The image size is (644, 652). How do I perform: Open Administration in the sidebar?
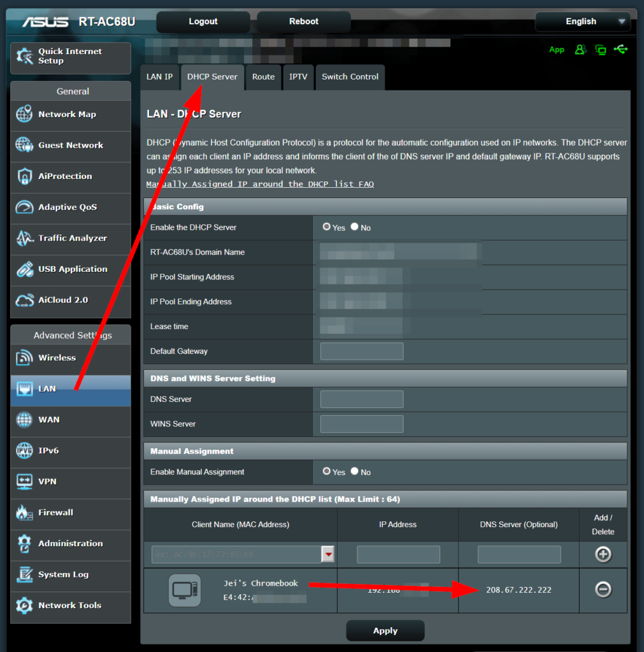(x=71, y=544)
